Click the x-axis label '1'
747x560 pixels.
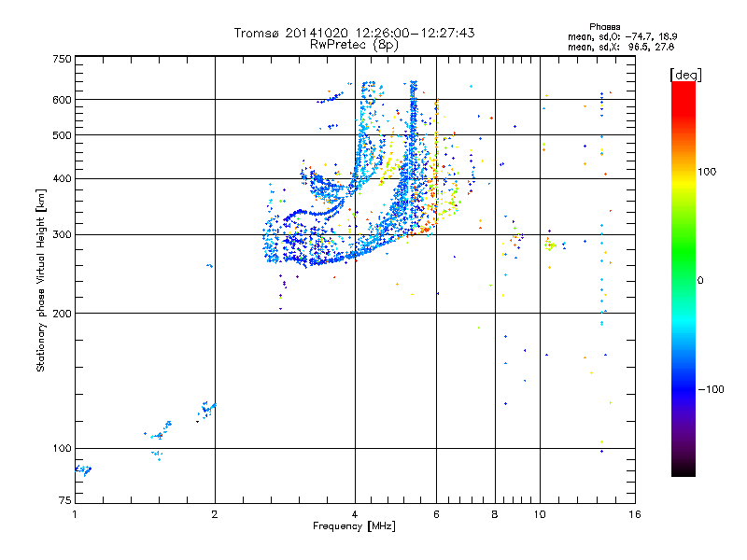point(75,514)
